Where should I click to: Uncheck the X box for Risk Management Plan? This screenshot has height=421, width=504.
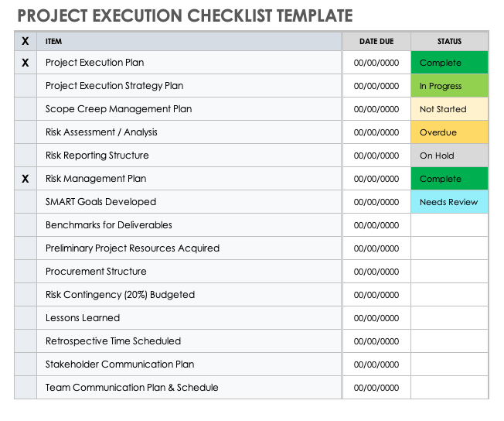(26, 179)
